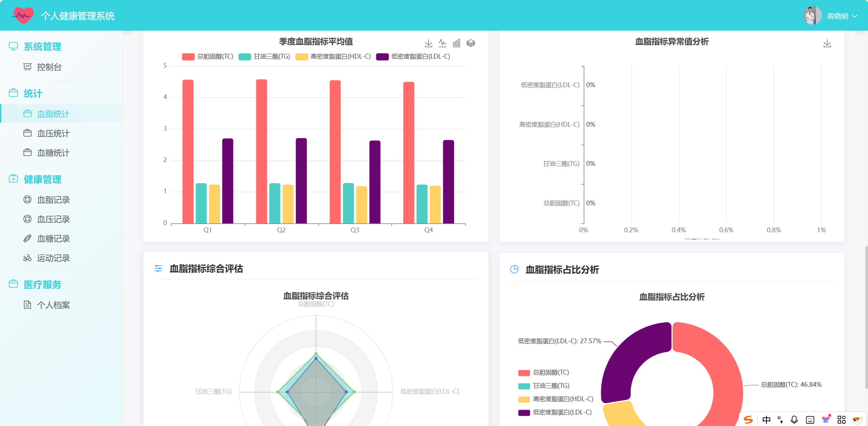Image resolution: width=868 pixels, height=426 pixels.
Task: Toggle 甘油三酯(TG) series in bar chart legend
Action: point(264,57)
